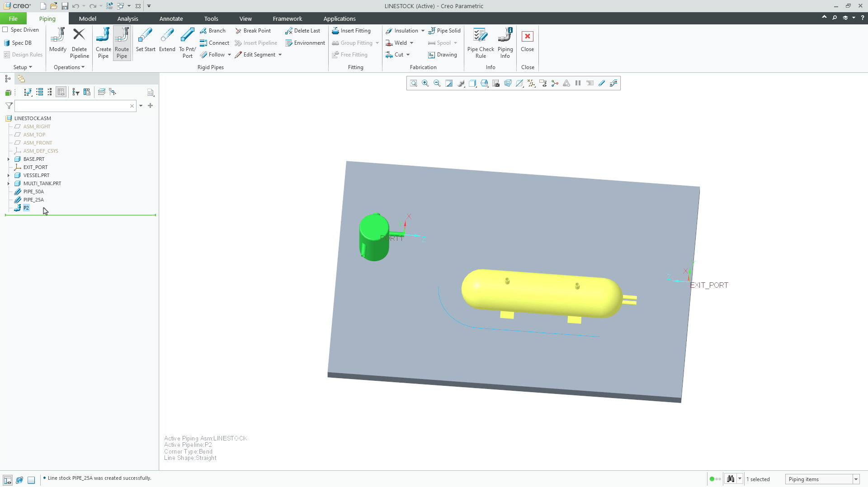This screenshot has height=487, width=868.
Task: Open the Operations group dropdown
Action: [69, 67]
